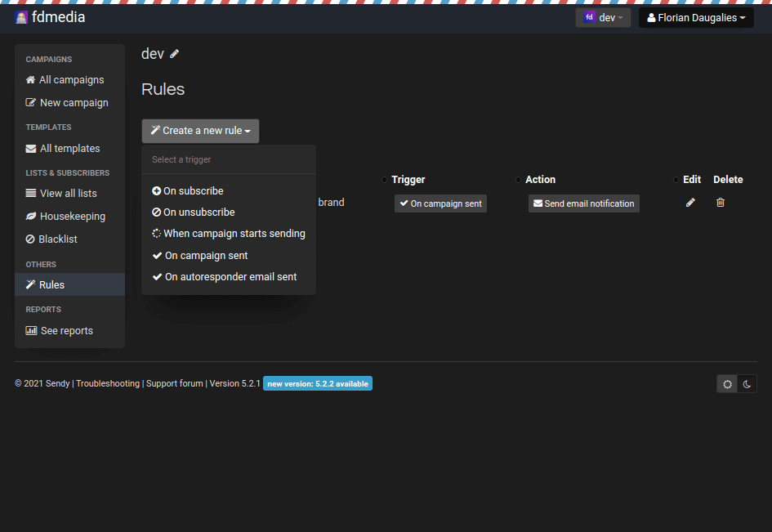Click the Send email notification action badge

(584, 203)
